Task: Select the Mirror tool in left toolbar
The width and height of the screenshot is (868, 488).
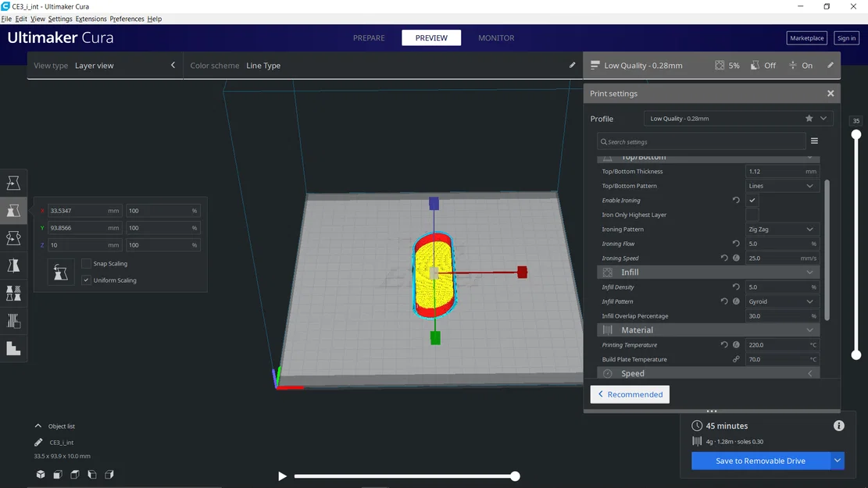Action: (x=13, y=265)
